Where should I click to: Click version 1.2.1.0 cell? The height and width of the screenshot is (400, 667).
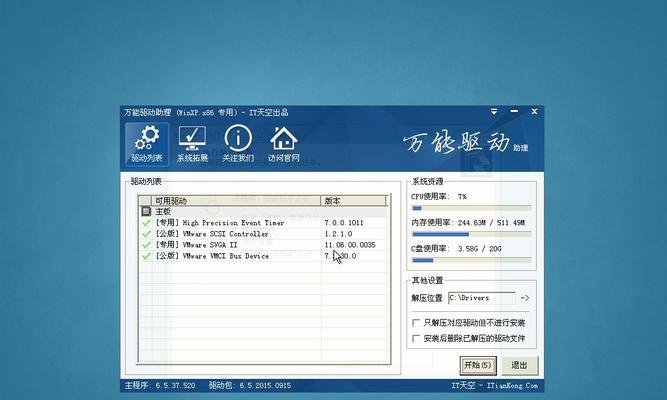(x=338, y=234)
